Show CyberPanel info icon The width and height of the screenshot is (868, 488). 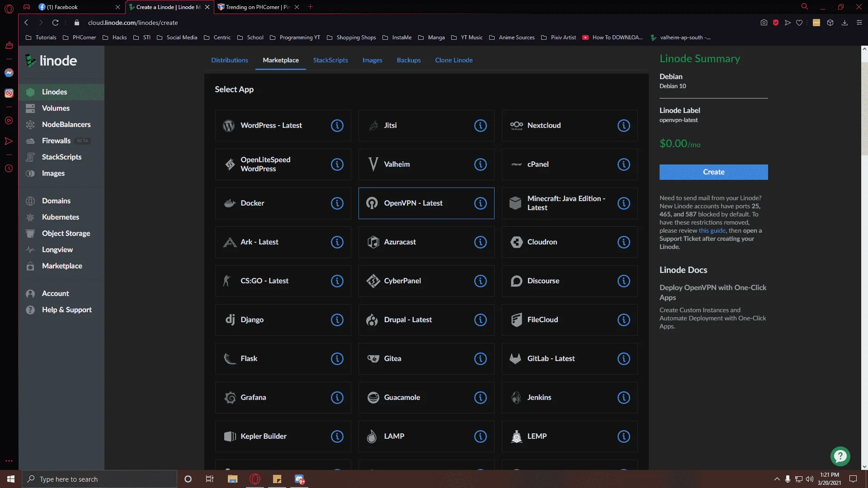481,281
